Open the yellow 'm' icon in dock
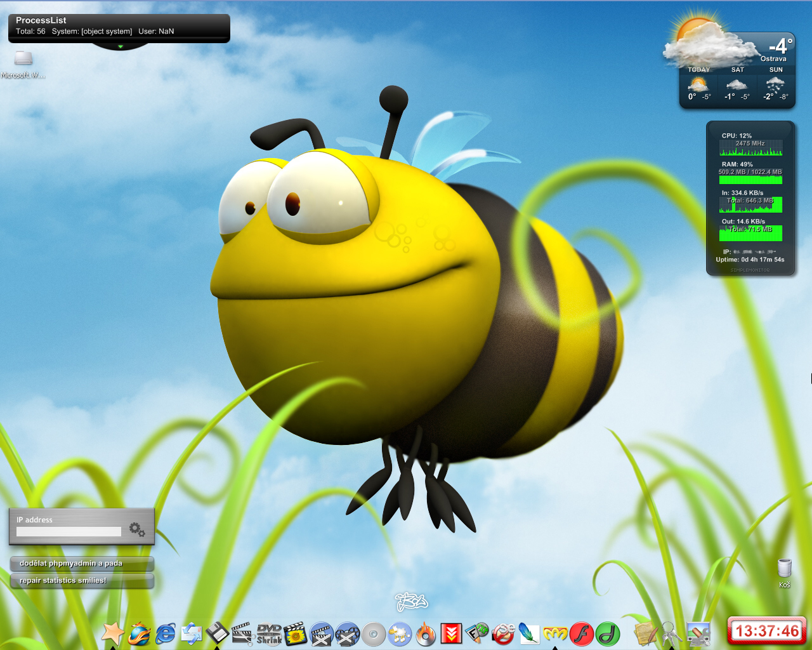 tap(555, 633)
